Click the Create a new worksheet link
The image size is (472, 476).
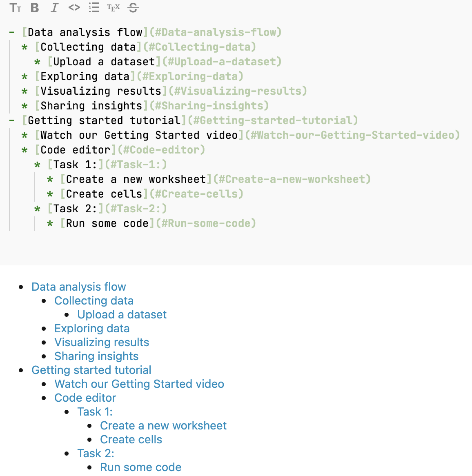[x=163, y=425]
